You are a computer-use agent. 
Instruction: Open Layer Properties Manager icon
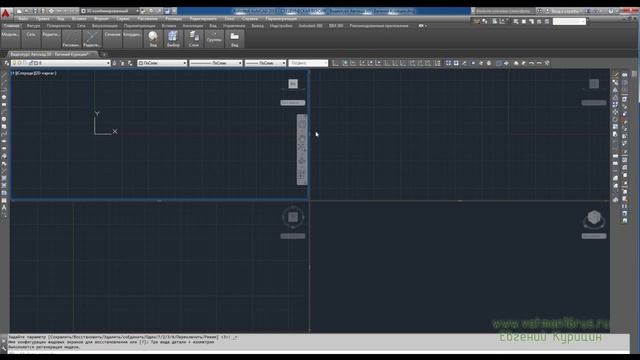tap(7, 63)
